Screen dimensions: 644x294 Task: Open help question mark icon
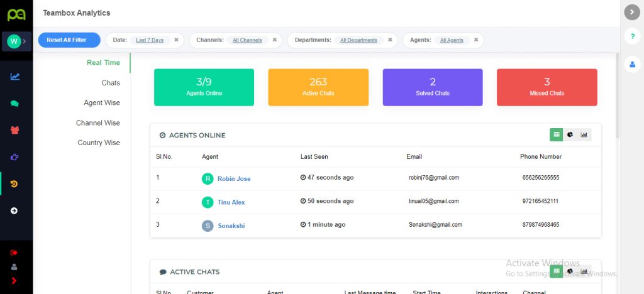pos(632,36)
